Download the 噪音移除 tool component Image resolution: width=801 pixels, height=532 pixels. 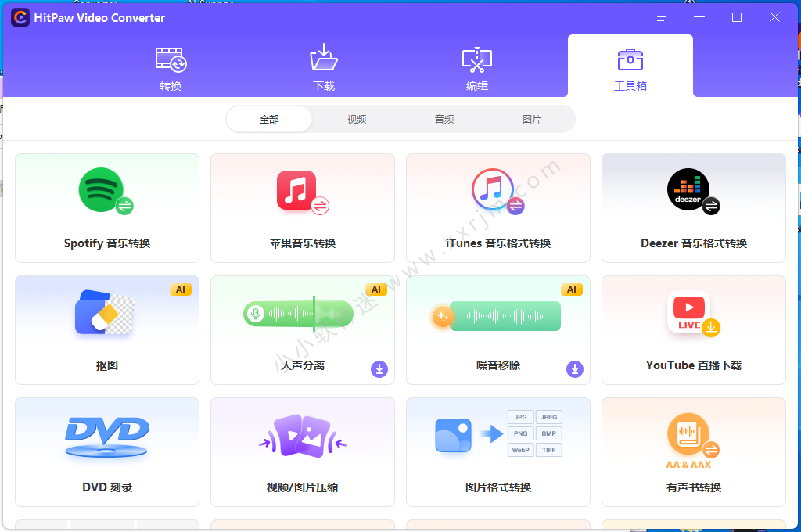[575, 369]
